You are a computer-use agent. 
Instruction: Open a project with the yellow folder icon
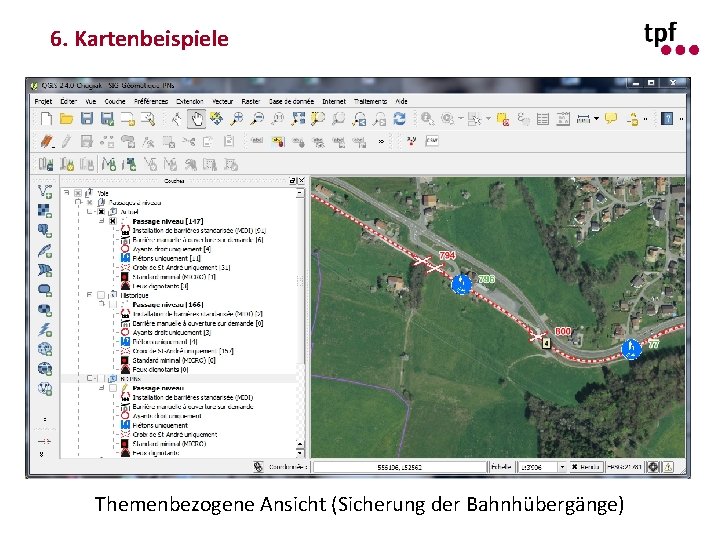point(67,119)
